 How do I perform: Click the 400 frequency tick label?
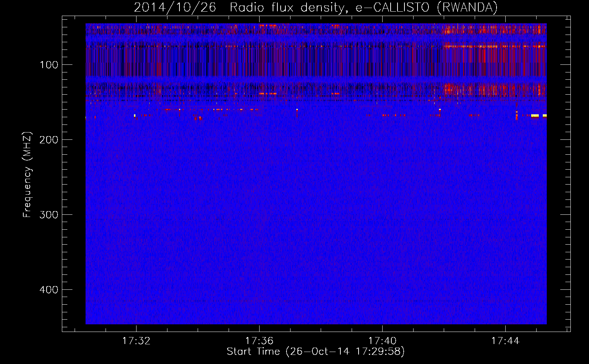pos(48,290)
